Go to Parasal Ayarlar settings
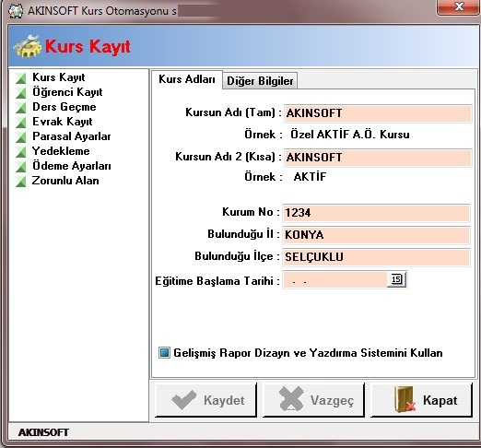Viewport: 481px width, 448px height. (72, 136)
